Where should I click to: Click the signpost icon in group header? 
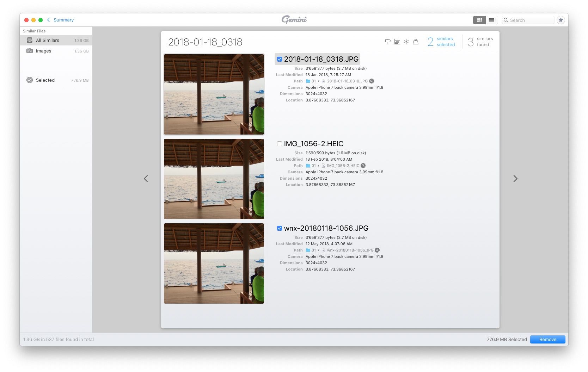388,42
